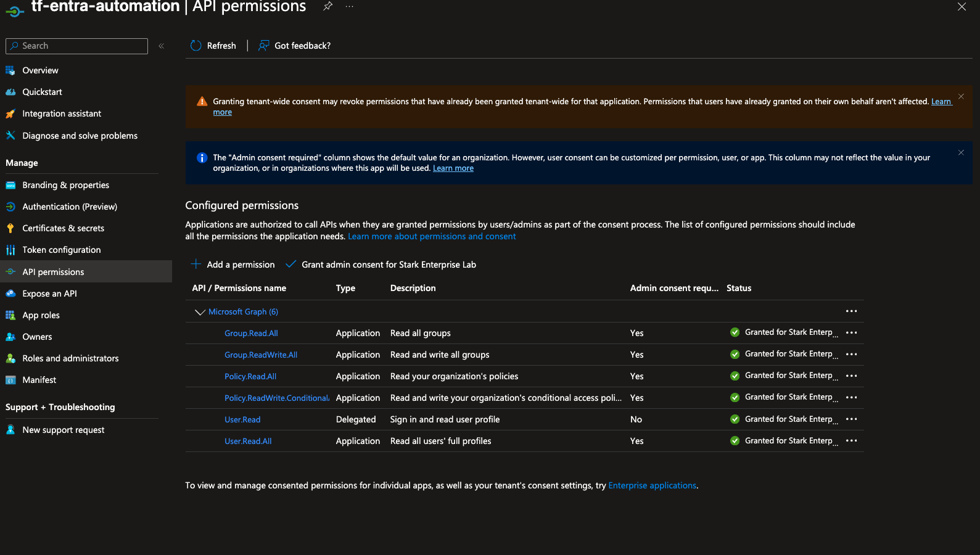Viewport: 980px width, 555px height.
Task: Click the Roles and administrators icon
Action: click(10, 358)
